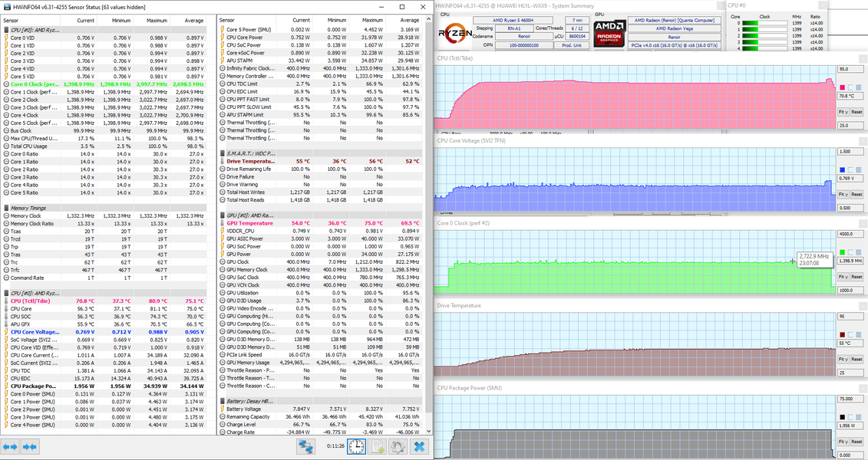
Task: Select the Battery Voltage row
Action: pyautogui.click(x=321, y=409)
